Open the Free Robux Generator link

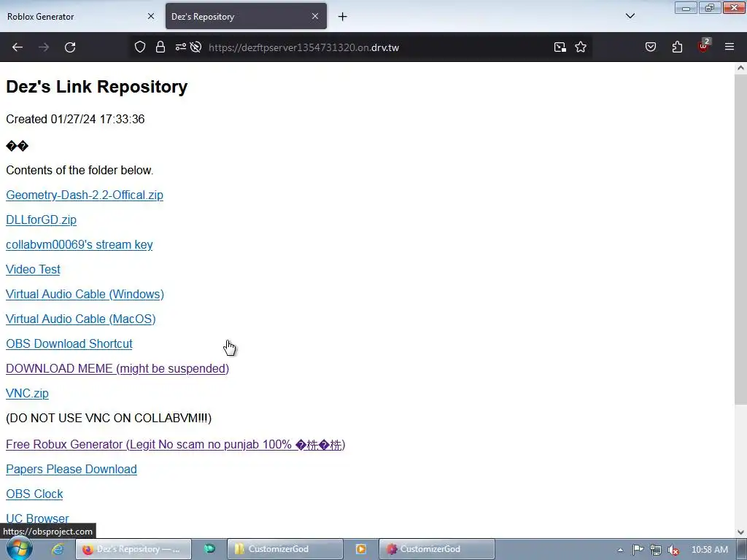pos(175,445)
